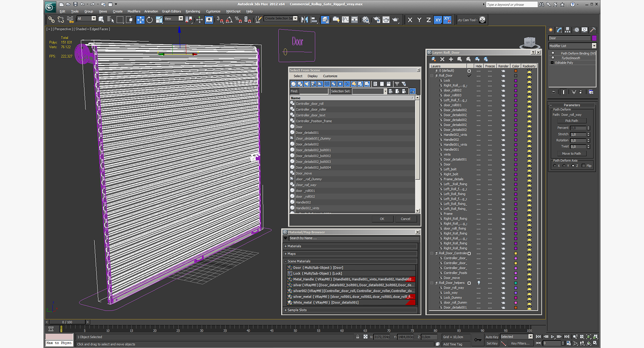Toggle Path Deform Binding modifier lightbulb
This screenshot has width=644, height=348.
[553, 53]
